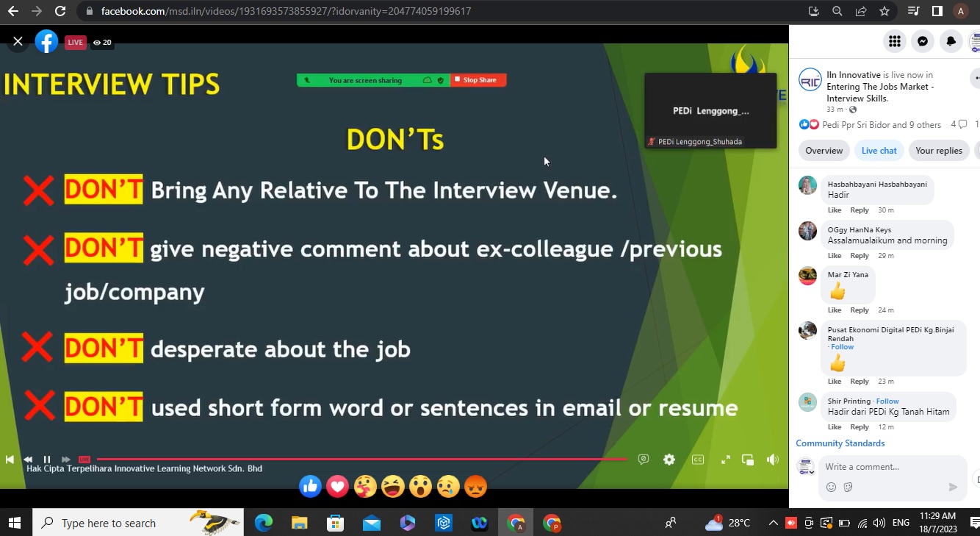Screen dimensions: 980x536
Task: Insert an emoji in the comment box
Action: (x=831, y=487)
